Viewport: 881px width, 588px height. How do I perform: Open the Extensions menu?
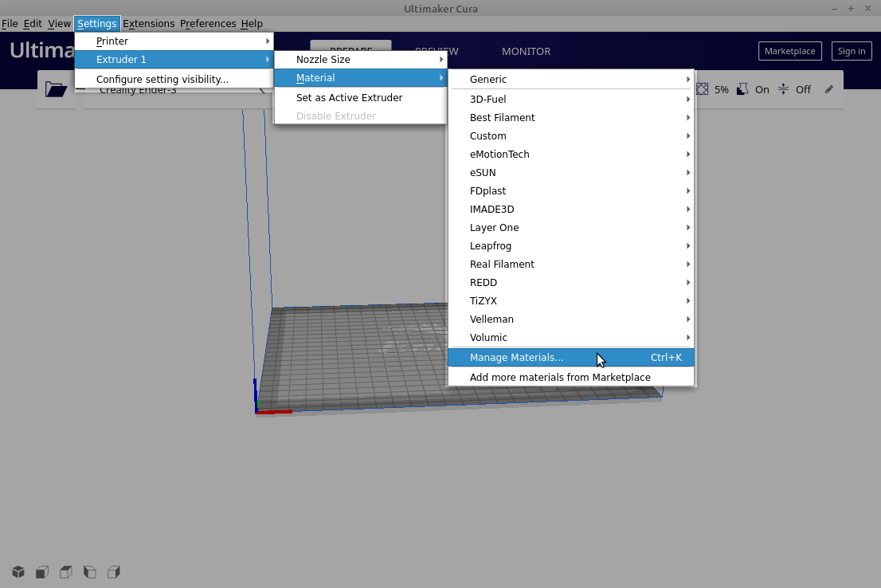pos(148,24)
